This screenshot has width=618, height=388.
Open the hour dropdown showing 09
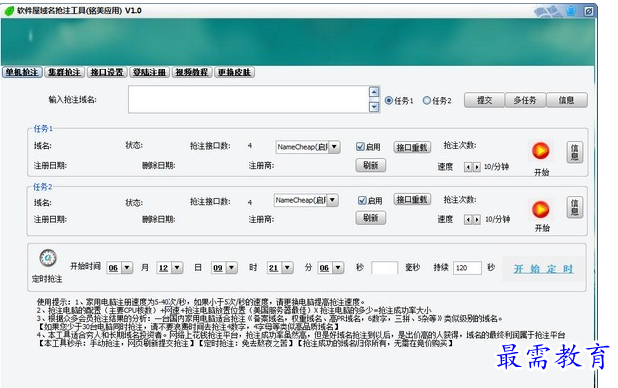232,268
